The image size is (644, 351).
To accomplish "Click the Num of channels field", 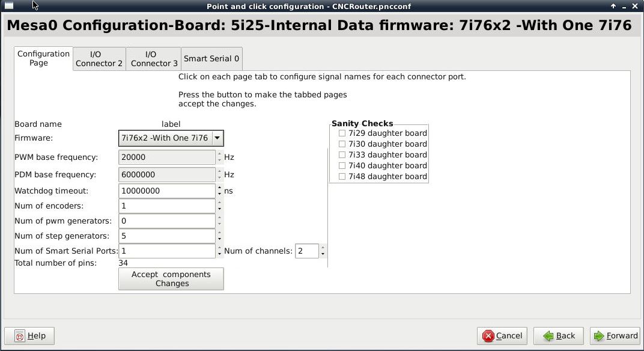I will [x=307, y=251].
